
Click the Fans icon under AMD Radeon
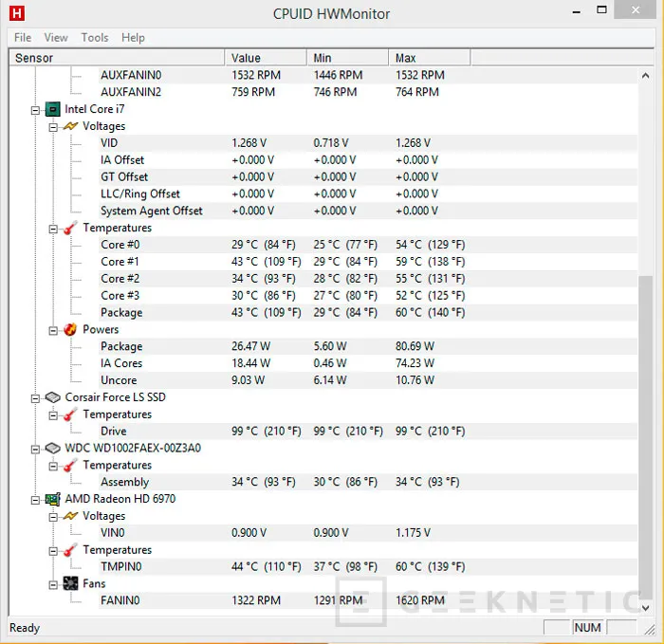click(71, 583)
